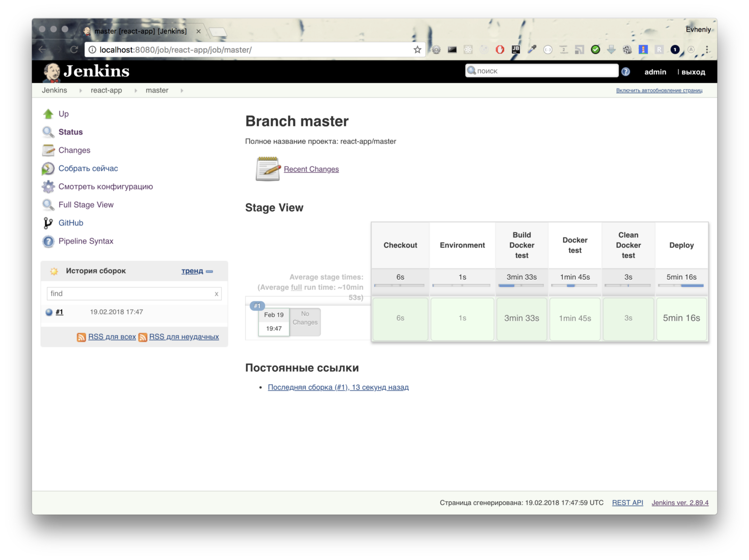Open the admin user link
Screen dimensions: 749x560
pyautogui.click(x=655, y=72)
